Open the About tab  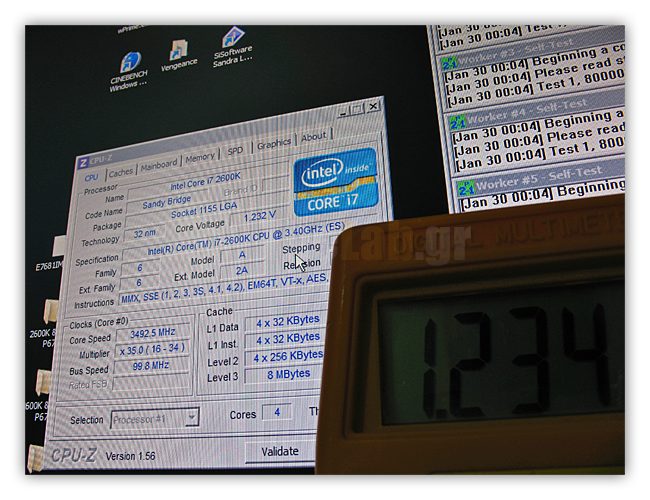point(314,137)
